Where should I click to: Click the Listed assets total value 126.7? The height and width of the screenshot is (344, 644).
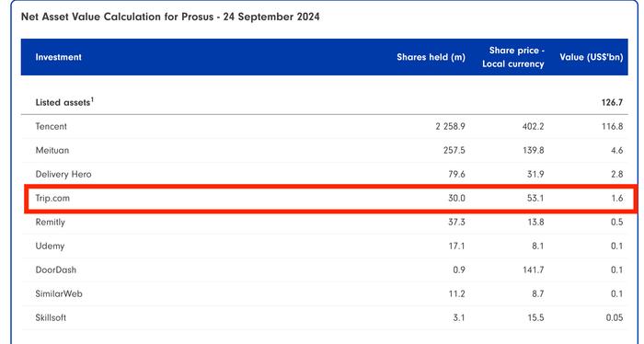(x=613, y=103)
